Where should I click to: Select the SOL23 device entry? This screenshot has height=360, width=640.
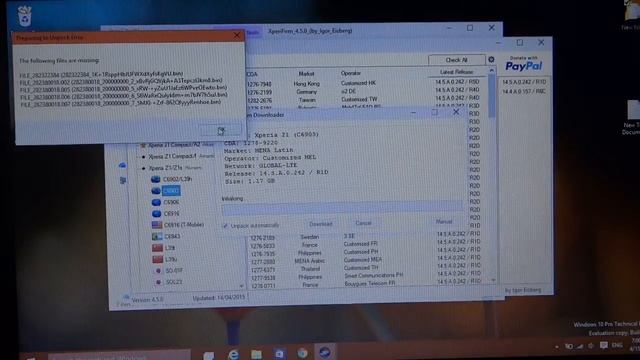click(x=169, y=282)
